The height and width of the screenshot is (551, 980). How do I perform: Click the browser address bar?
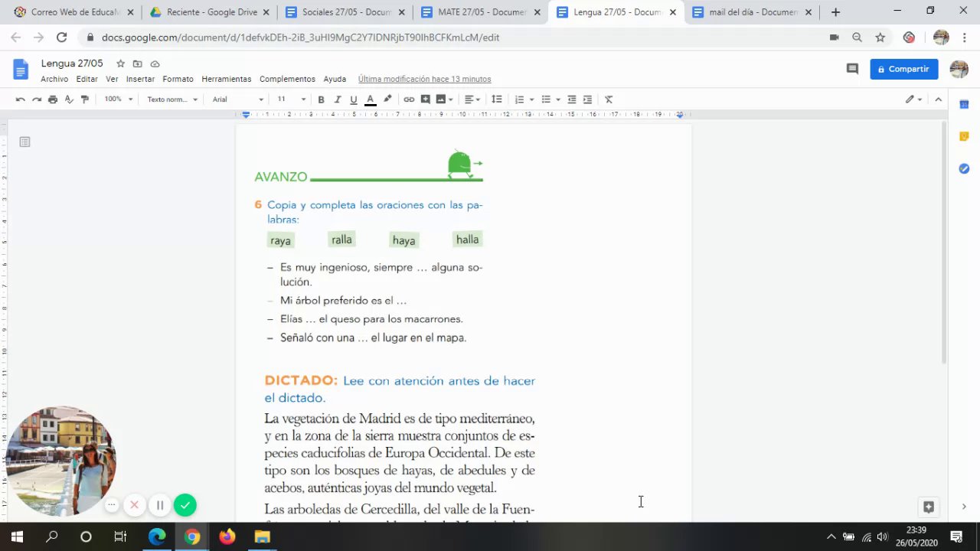pos(452,37)
